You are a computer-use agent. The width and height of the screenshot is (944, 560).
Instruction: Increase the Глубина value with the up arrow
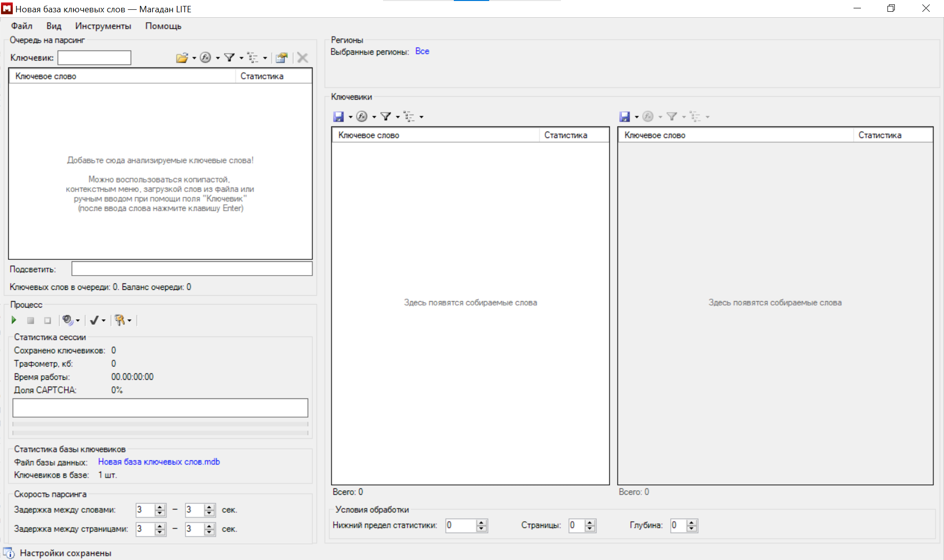click(692, 523)
